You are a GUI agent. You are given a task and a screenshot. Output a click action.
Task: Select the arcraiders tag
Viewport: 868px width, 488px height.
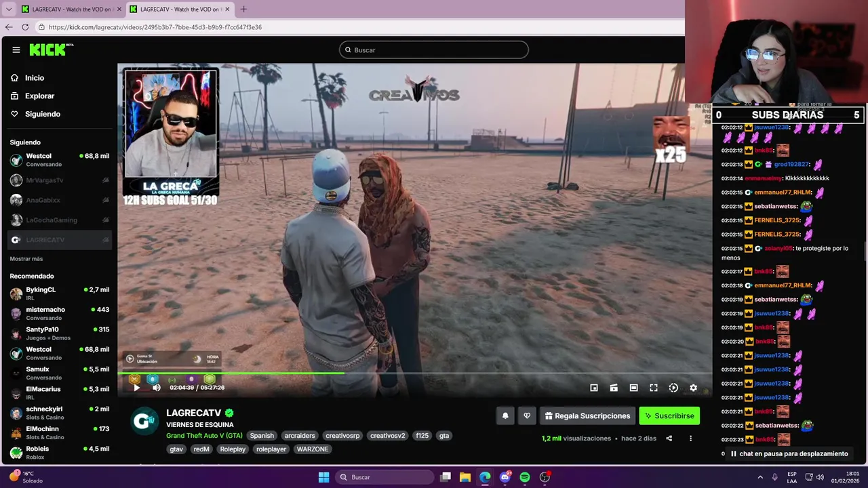pyautogui.click(x=300, y=436)
